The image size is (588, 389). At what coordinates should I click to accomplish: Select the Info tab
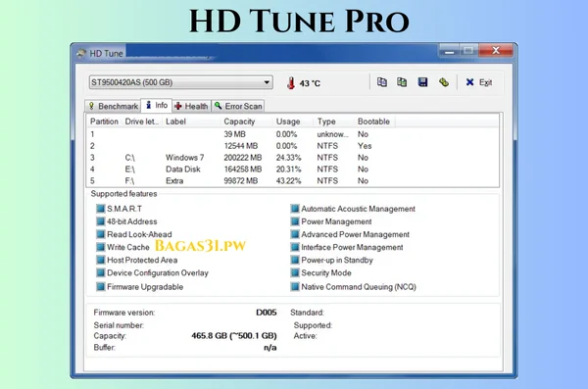157,106
